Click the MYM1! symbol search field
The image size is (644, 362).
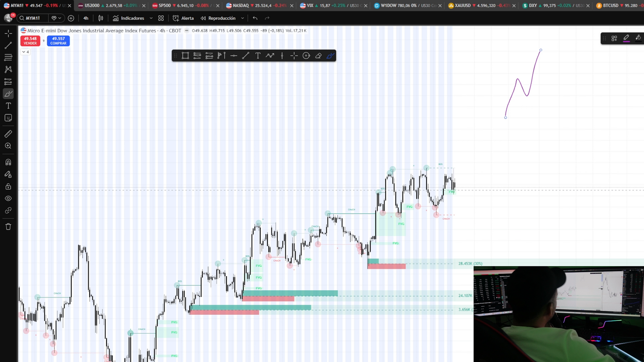tap(33, 18)
